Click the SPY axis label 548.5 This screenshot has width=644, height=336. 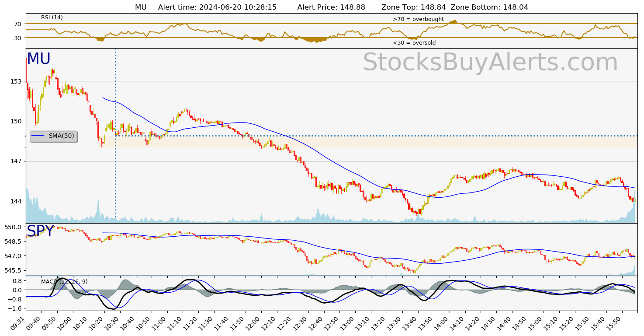[13, 241]
